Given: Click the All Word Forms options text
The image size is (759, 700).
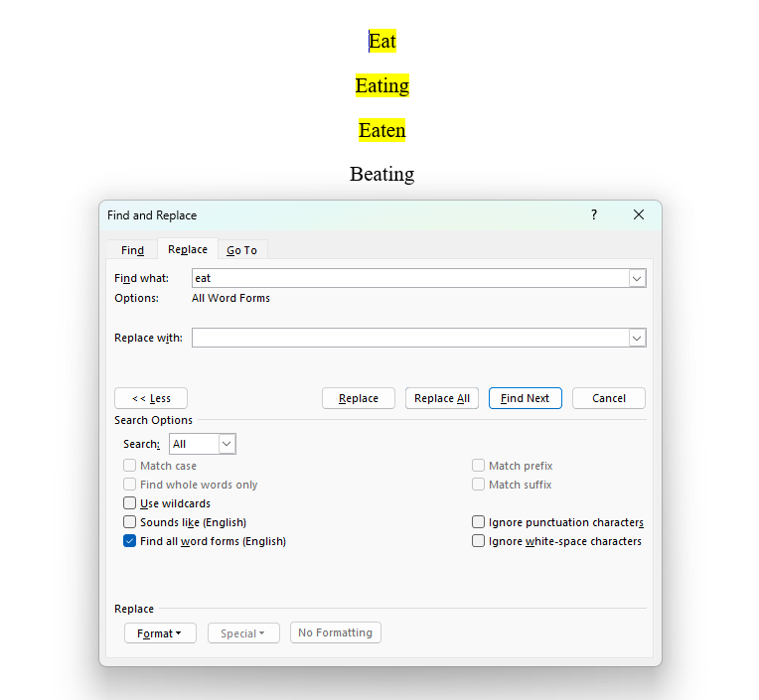Looking at the screenshot, I should tap(230, 298).
